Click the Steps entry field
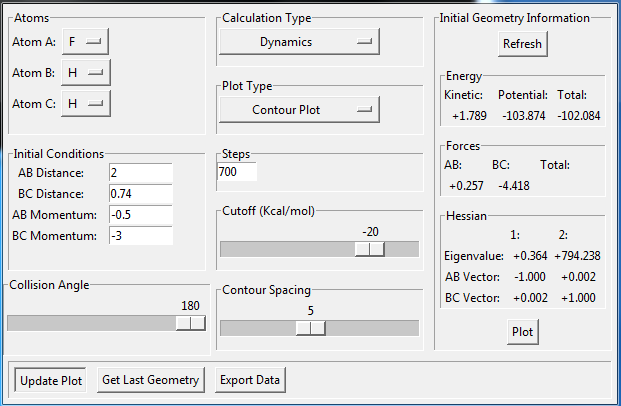The width and height of the screenshot is (621, 406). tap(237, 172)
